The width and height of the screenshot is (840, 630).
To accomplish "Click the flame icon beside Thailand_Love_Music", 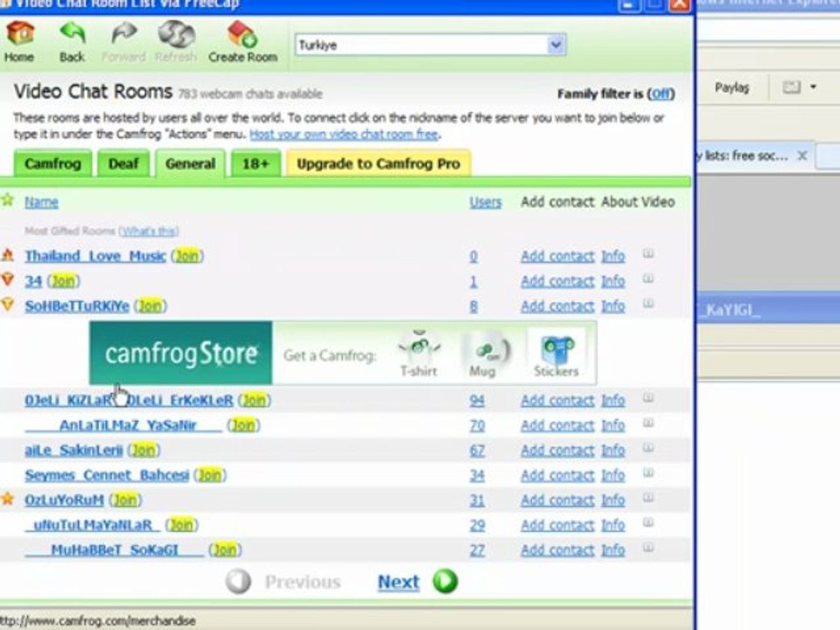I will click(8, 255).
